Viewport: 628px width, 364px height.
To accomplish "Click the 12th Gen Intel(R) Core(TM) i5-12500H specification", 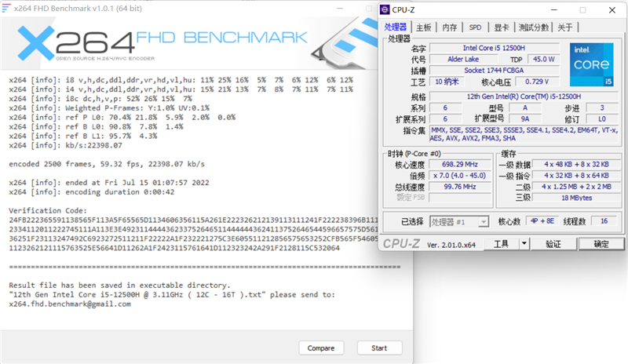I will pos(524,96).
